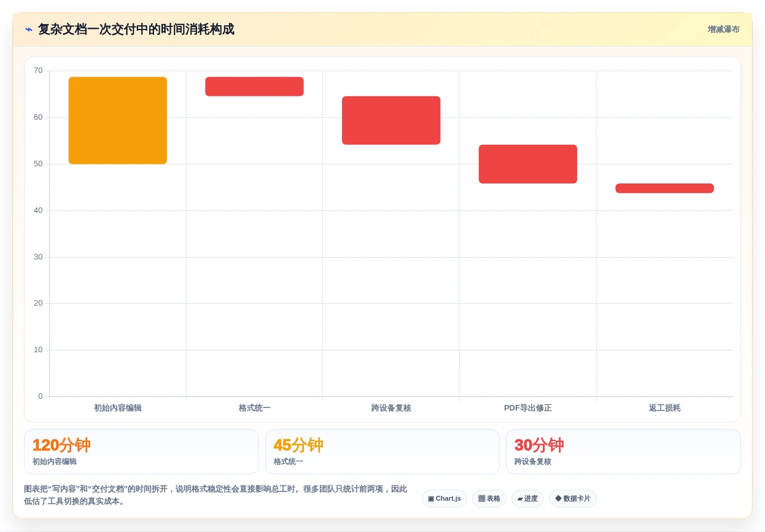Select the 数据卡片 tag chip
Image resolution: width=765 pixels, height=532 pixels.
coord(573,499)
